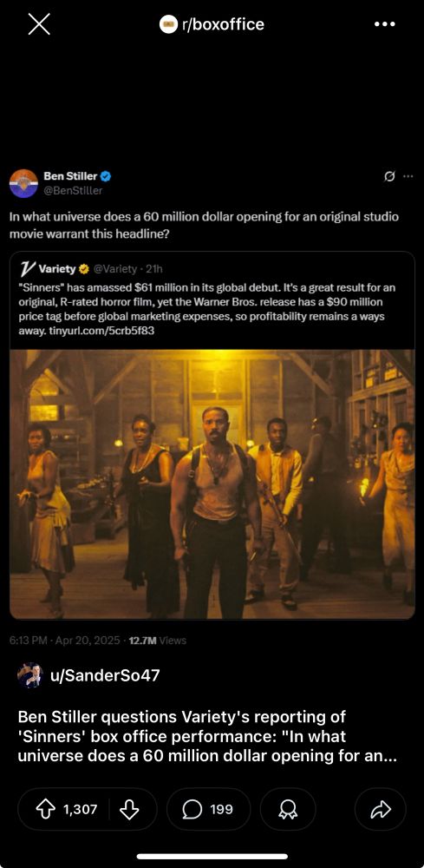This screenshot has height=868, width=424.
Task: Tap the r/boxoffice subreddit icon
Action: coord(168,24)
